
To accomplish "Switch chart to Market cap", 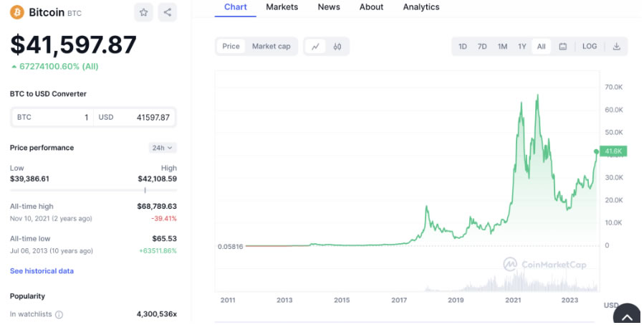I will (271, 47).
